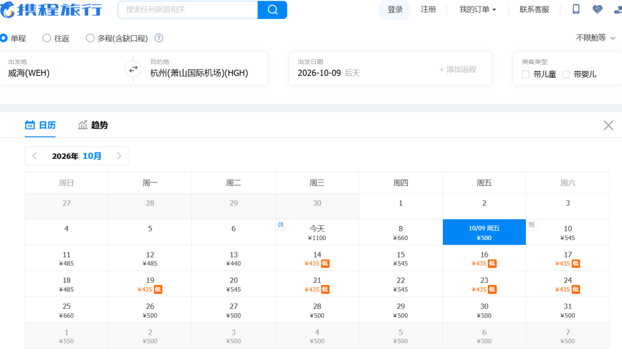Go to previous month in calendar

tap(35, 156)
